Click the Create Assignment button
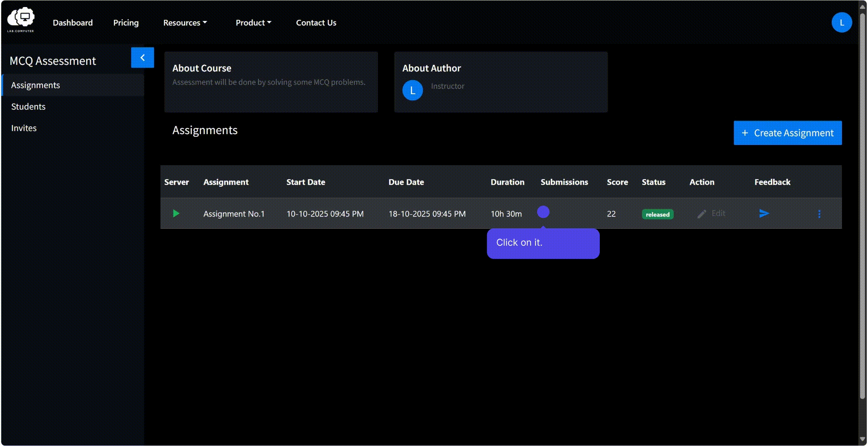The image size is (868, 446). (788, 133)
